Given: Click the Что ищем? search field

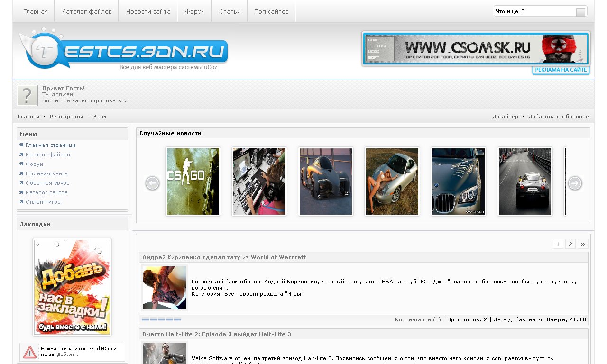Looking at the screenshot, I should coord(534,11).
